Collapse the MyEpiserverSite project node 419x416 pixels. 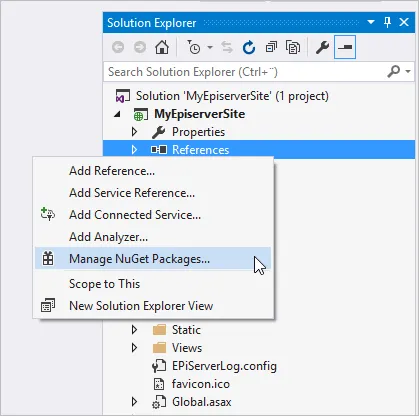[117, 114]
